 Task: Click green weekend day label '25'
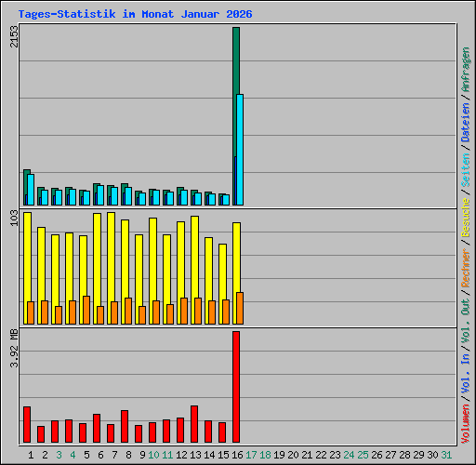click(363, 455)
